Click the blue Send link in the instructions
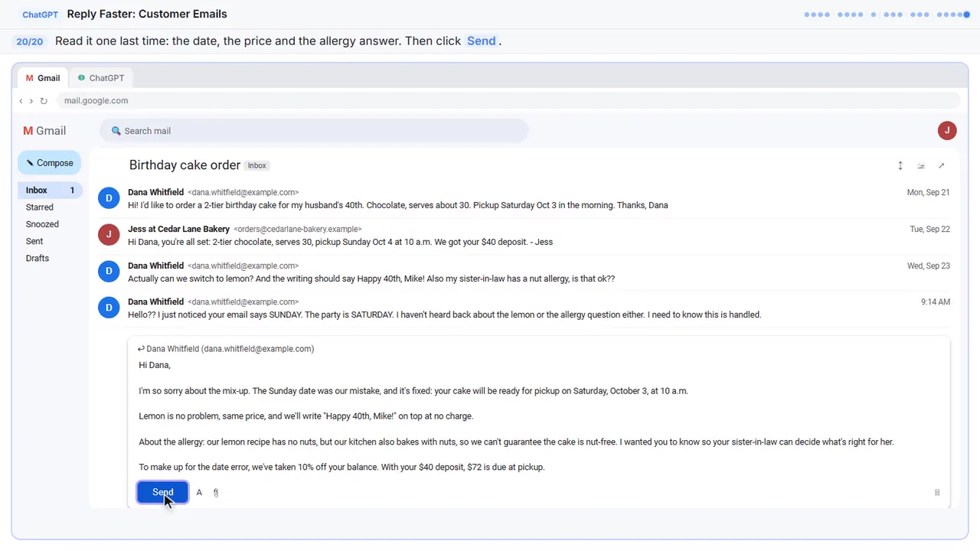This screenshot has width=980, height=551. pos(482,41)
